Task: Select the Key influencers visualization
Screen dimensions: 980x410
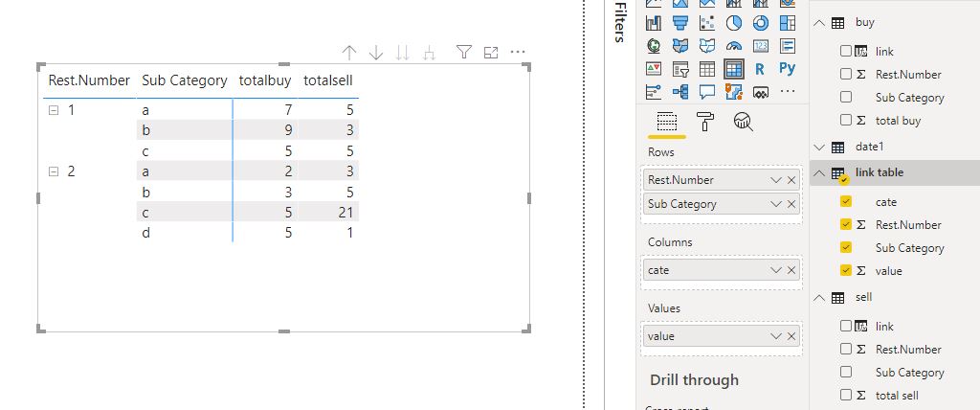Action: 653,92
